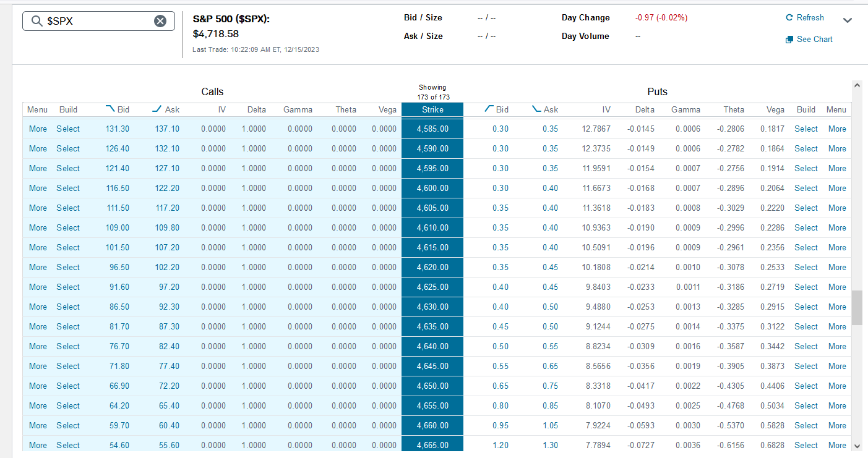Select the 4,635.00 call to build an order

pos(67,326)
